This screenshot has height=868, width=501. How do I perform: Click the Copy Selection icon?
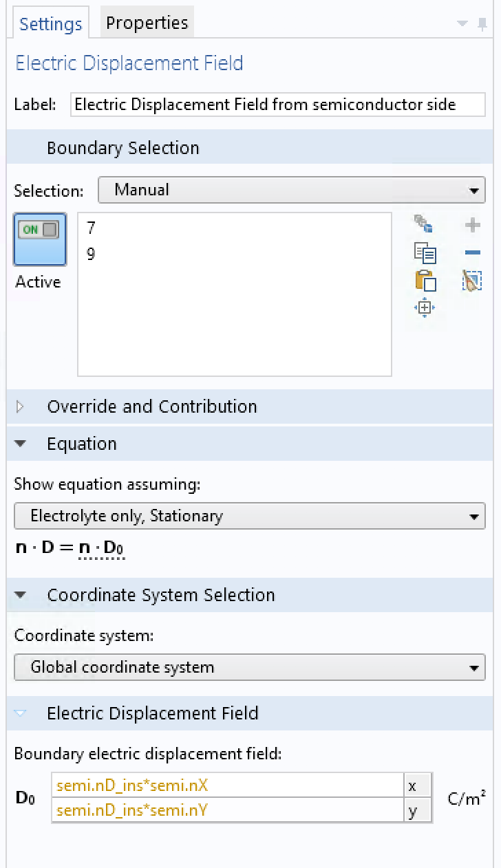pyautogui.click(x=425, y=252)
